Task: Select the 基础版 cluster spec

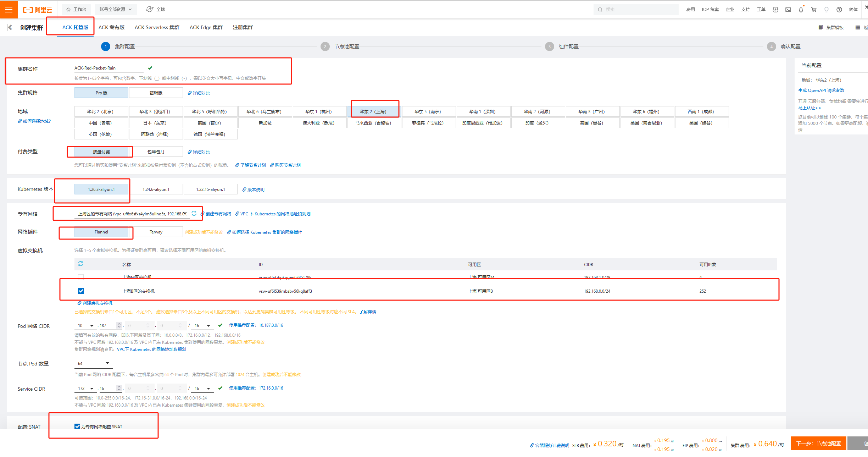Action: click(x=156, y=93)
